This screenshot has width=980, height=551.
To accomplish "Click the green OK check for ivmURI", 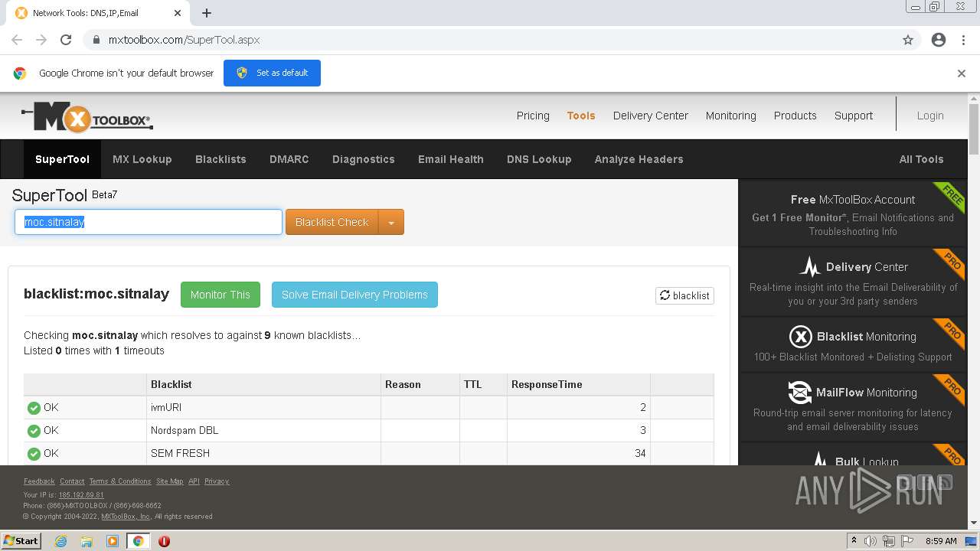I will click(x=34, y=408).
